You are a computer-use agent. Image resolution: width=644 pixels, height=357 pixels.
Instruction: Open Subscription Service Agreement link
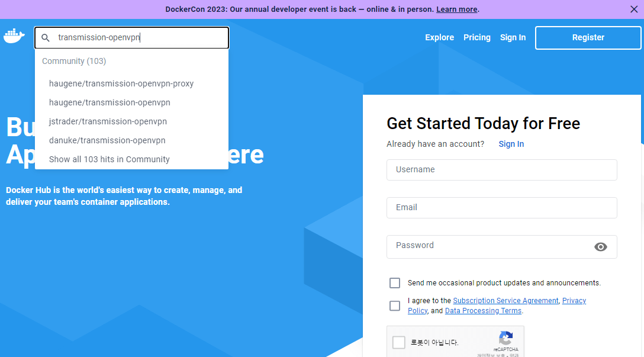(505, 300)
